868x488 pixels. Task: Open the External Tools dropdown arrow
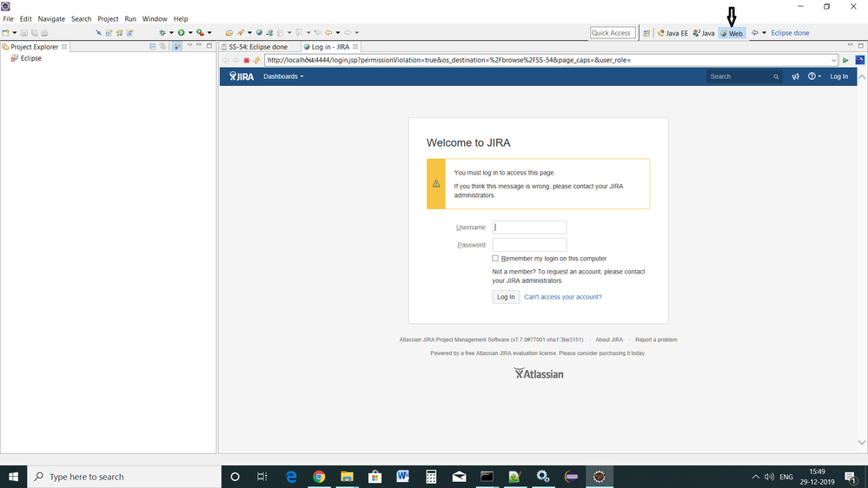click(209, 33)
